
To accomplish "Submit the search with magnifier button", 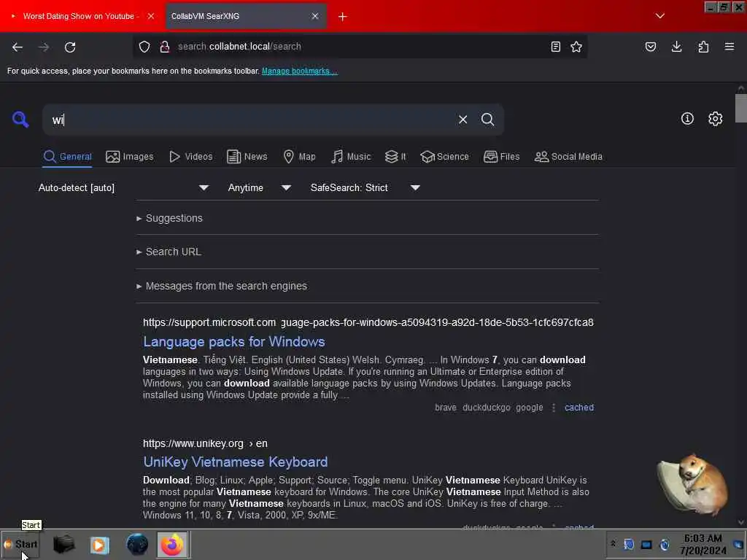I will click(x=487, y=120).
